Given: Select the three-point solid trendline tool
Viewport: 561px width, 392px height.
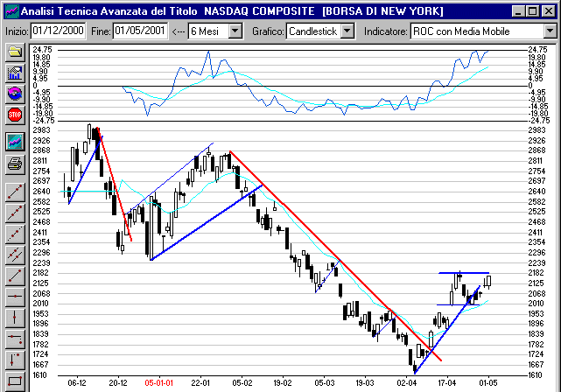Looking at the screenshot, I should 15,192.
